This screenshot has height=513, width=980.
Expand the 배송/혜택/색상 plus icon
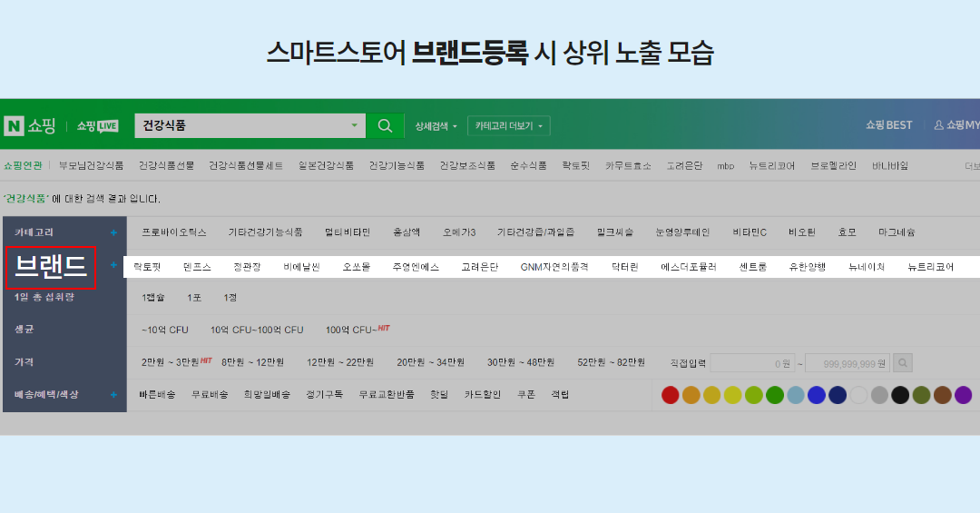pos(113,395)
